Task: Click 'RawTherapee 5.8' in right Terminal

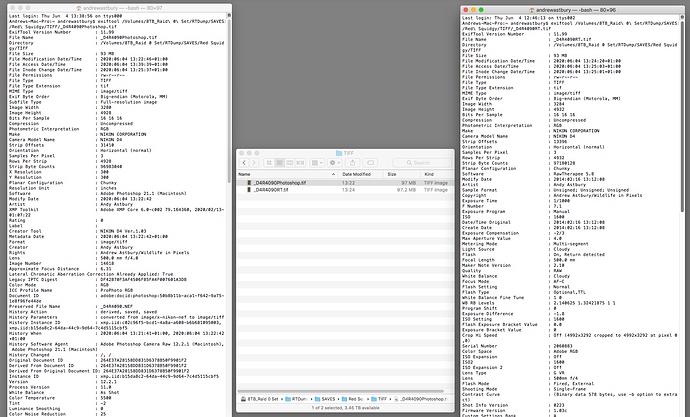Action: click(x=574, y=174)
